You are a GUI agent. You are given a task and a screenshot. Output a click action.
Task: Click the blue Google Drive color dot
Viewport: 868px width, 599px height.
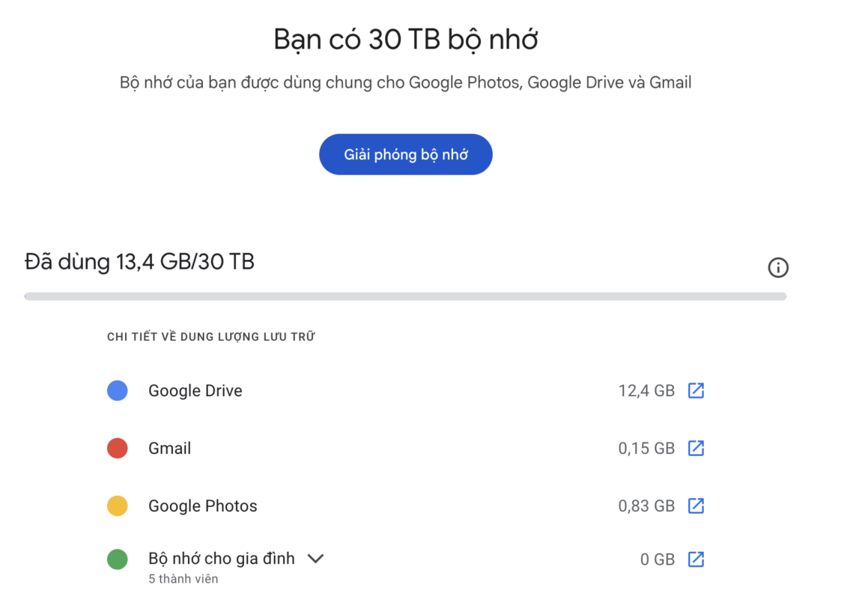tap(118, 391)
